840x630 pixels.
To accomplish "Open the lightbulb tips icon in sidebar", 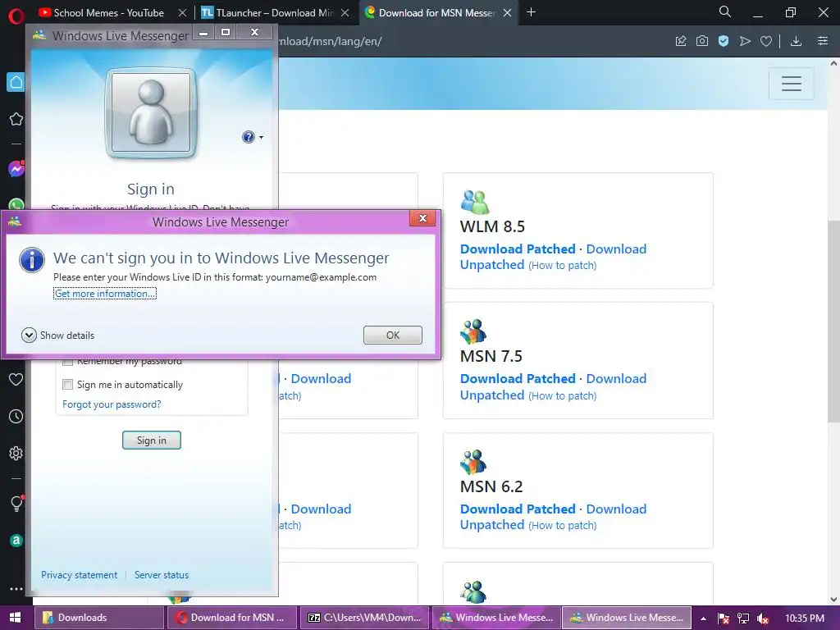I will coord(16,503).
